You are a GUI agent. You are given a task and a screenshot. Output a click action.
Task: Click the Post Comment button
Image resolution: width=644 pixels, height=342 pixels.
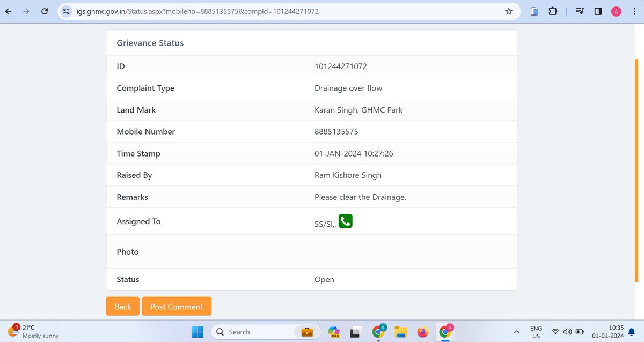coord(177,306)
